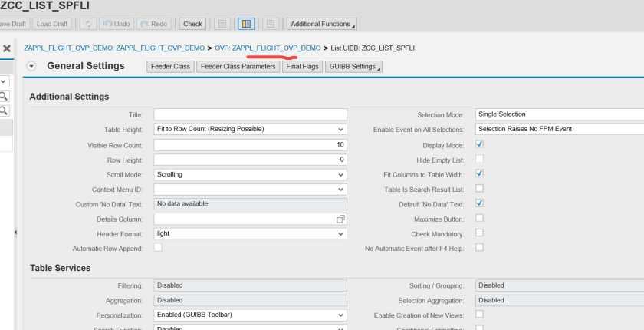Click the Details Column value help icon
This screenshot has width=644, height=330.
[x=340, y=219]
